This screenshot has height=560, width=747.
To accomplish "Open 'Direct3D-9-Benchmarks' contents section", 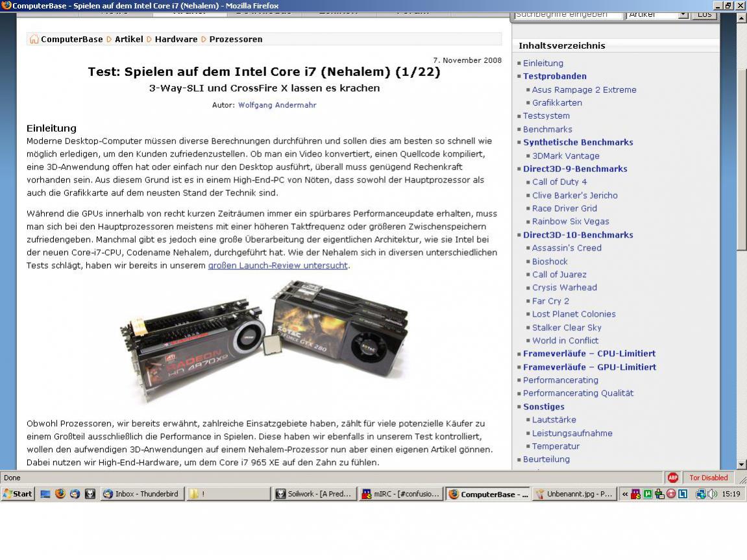I will coord(575,169).
